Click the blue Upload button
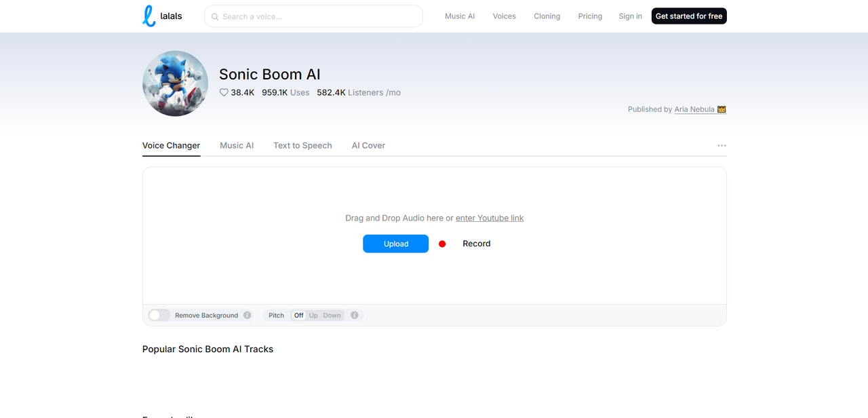The width and height of the screenshot is (868, 418). (x=396, y=244)
